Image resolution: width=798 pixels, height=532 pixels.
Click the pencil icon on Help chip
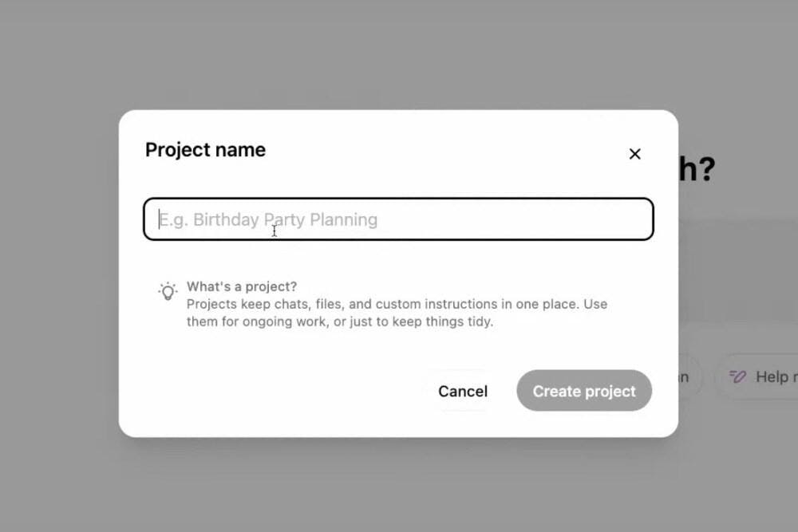click(x=738, y=376)
